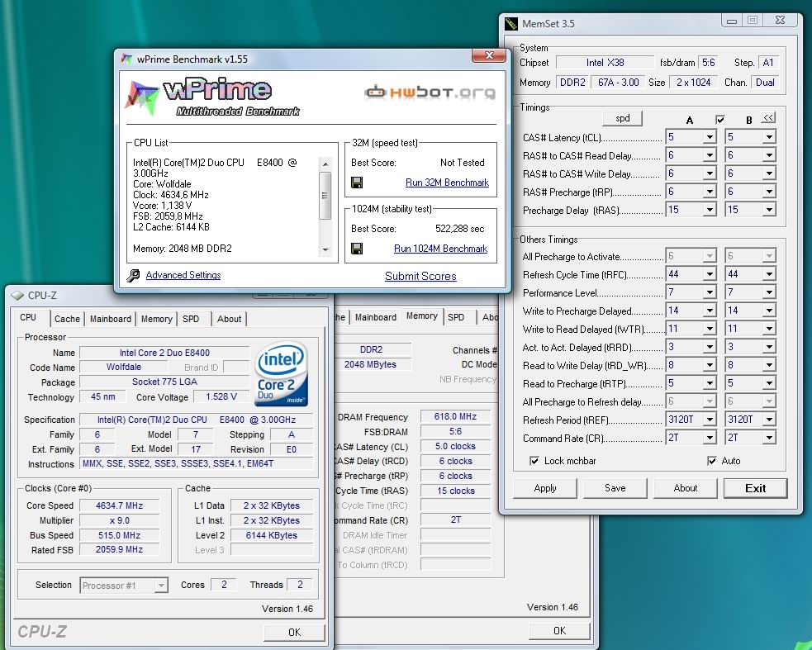
Task: Click the Bus Speed 515.0 MHz field
Action: click(119, 535)
